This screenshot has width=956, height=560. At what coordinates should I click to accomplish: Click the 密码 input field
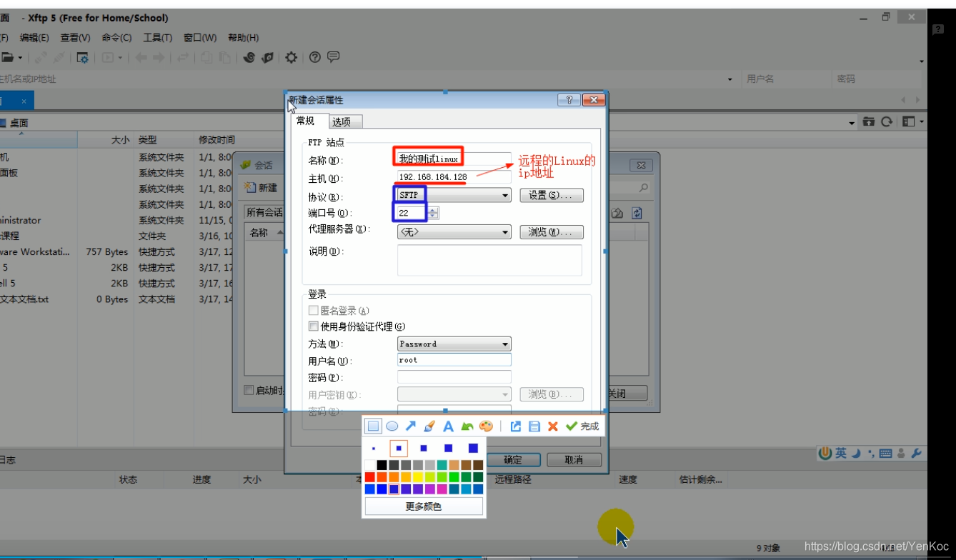click(454, 376)
